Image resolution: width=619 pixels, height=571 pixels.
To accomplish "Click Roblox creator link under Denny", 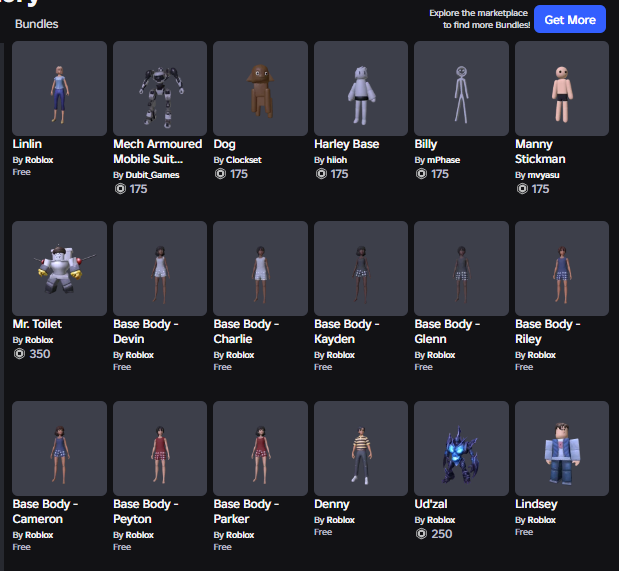I will (x=340, y=520).
